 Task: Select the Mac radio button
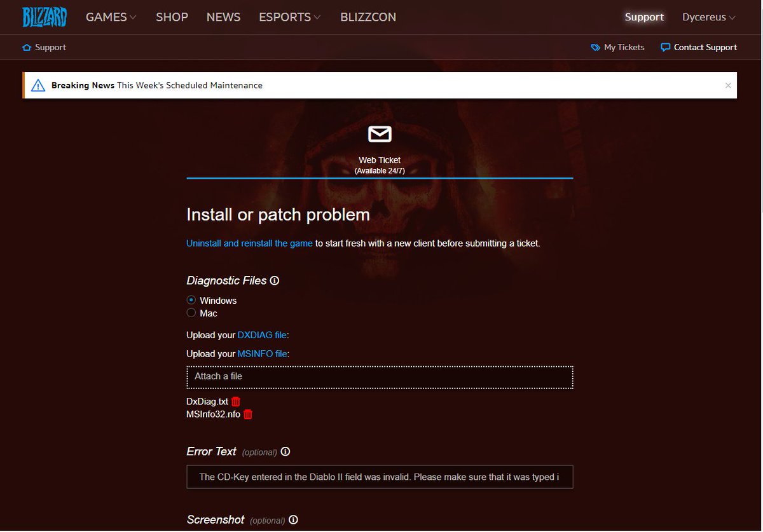[191, 313]
